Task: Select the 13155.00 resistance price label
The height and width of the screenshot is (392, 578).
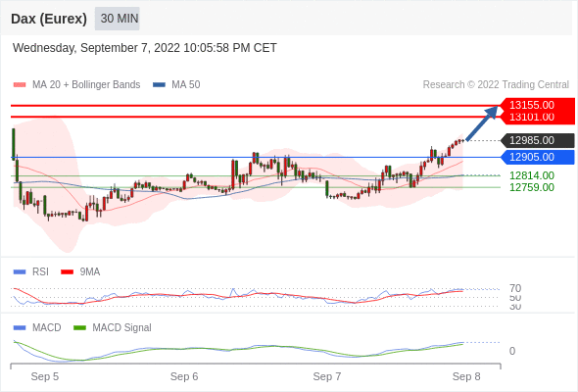Action: tap(532, 105)
